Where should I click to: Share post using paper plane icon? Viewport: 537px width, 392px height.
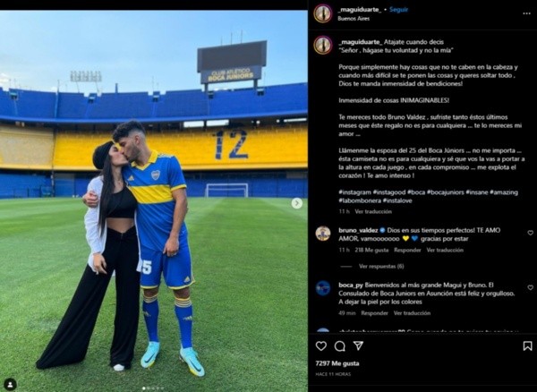[358, 345]
